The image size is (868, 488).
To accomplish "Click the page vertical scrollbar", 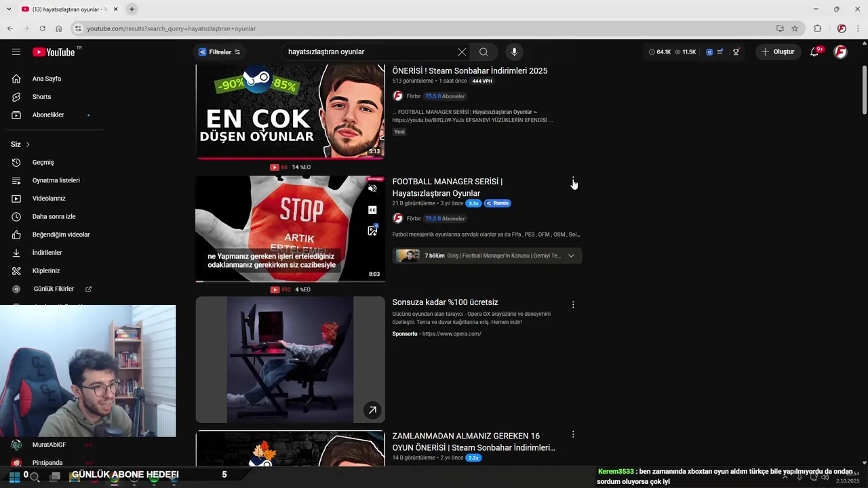I will 864,90.
